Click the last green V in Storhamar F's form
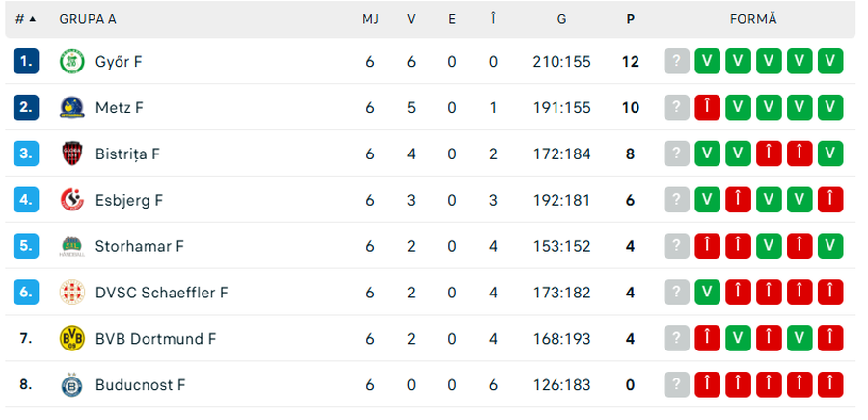Image resolution: width=868 pixels, height=420 pixels. (x=830, y=246)
